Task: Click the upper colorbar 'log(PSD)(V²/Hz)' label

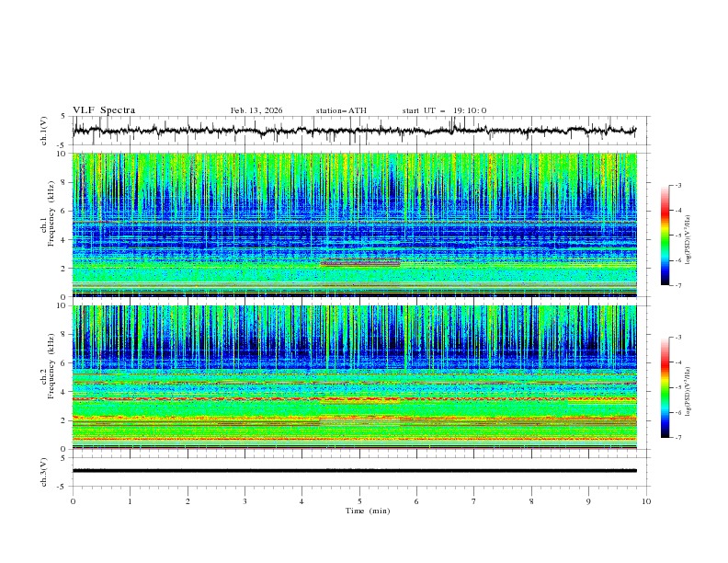Action: [x=688, y=240]
